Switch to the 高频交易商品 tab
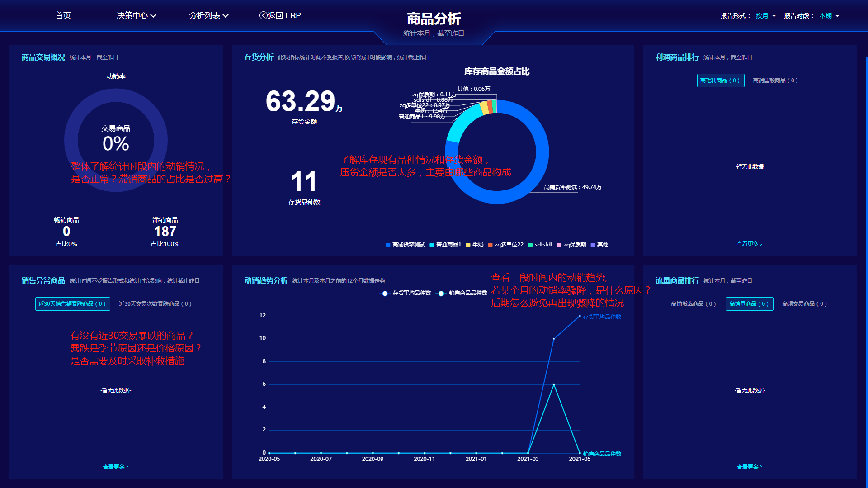Image resolution: width=868 pixels, height=488 pixels. pyautogui.click(x=804, y=304)
